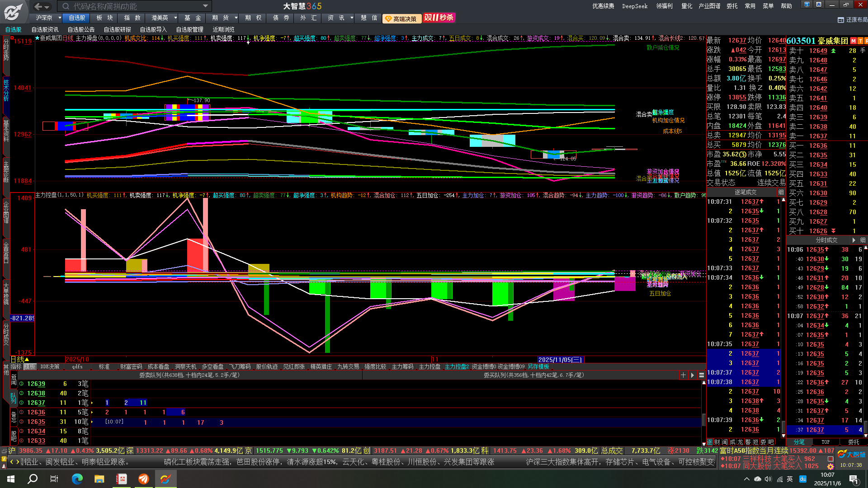Image resolution: width=868 pixels, height=488 pixels.
Task: Click the search magnifier icon in the code box
Action: point(66,6)
